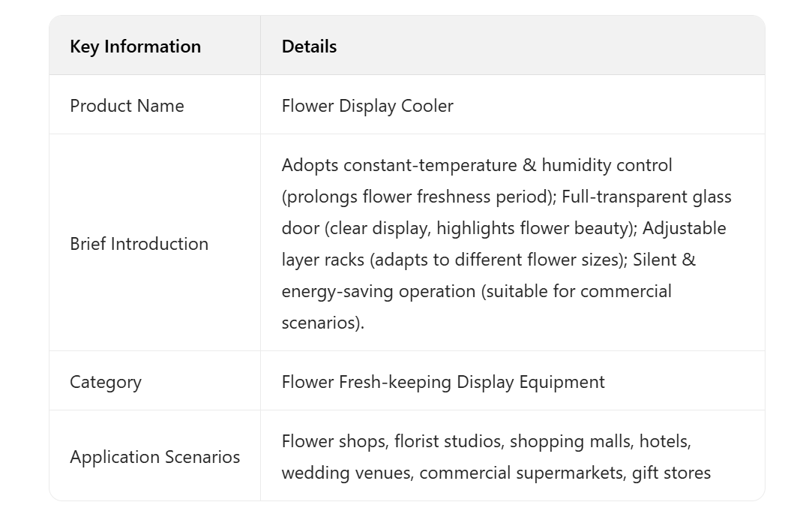Viewport: 812px width, 520px height.
Task: Click Flower Fresh-keeping Display Equipment text
Action: coord(443,382)
